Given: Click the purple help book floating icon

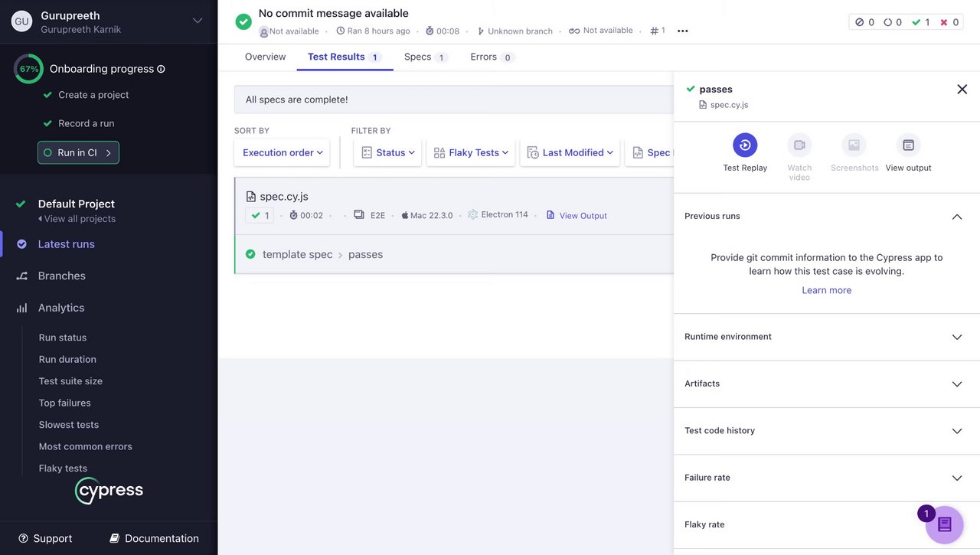Looking at the screenshot, I should pyautogui.click(x=944, y=524).
